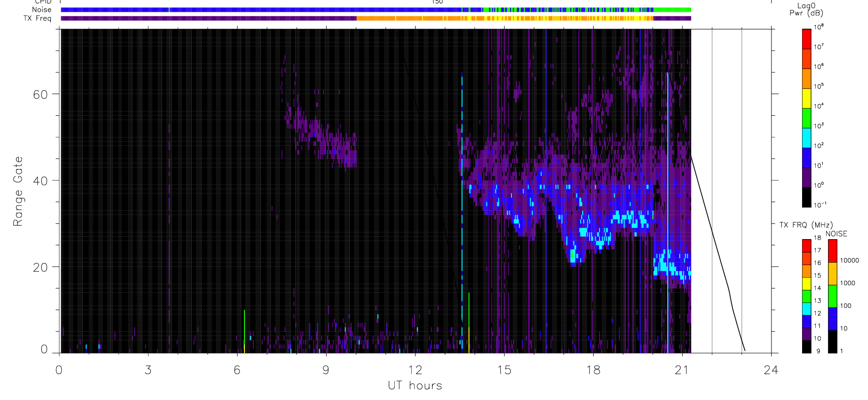Select the 6 tick label on the UT hours axis

pos(237,370)
